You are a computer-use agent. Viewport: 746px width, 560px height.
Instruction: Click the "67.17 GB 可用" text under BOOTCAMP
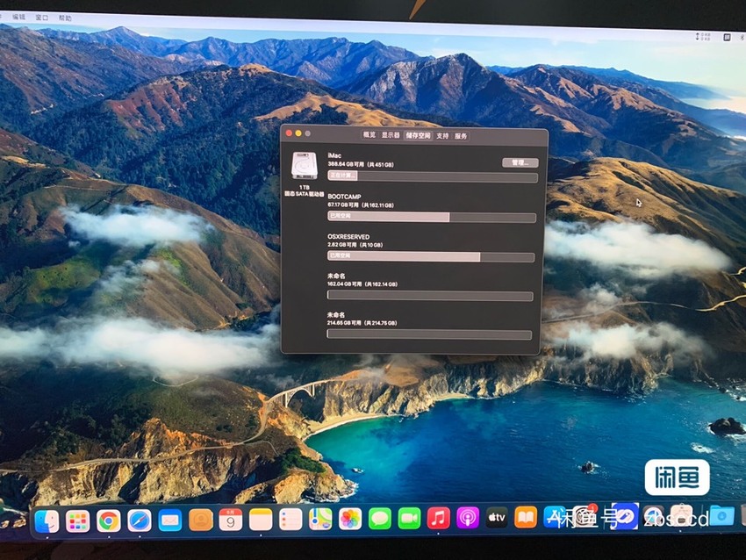(x=343, y=205)
